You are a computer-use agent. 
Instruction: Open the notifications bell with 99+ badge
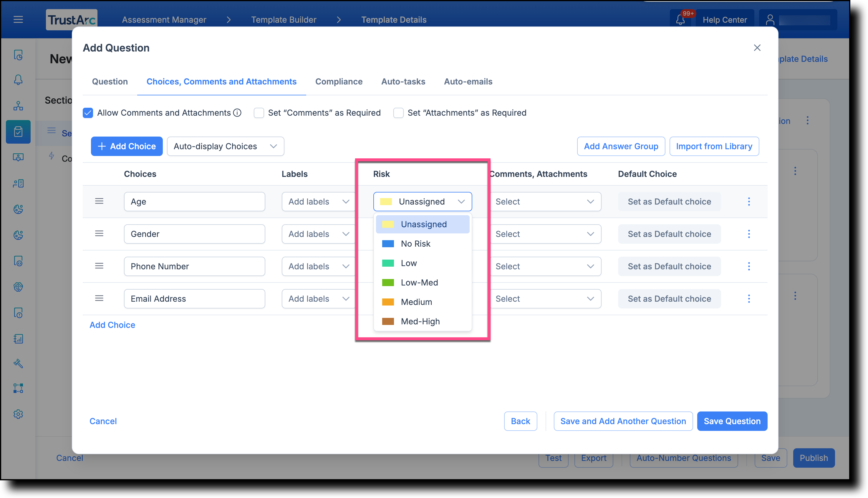coord(680,19)
